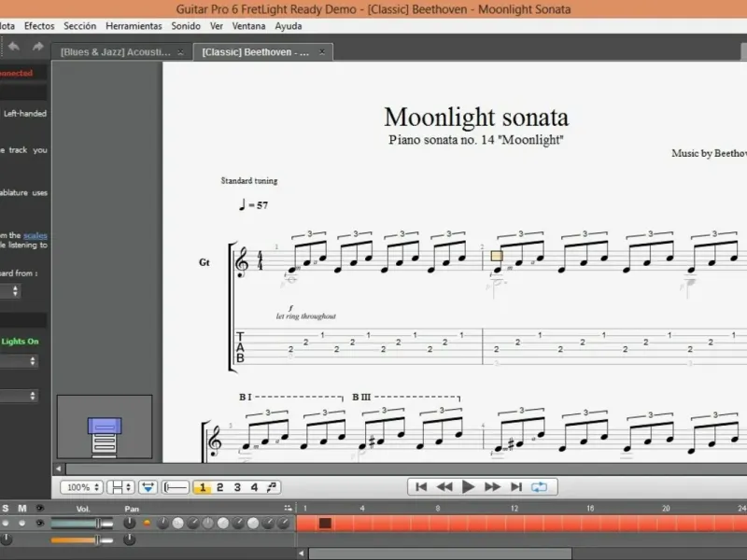Click the timeline scrollbar's left arrow
Viewport: 747px width, 560px height.
coord(301,553)
